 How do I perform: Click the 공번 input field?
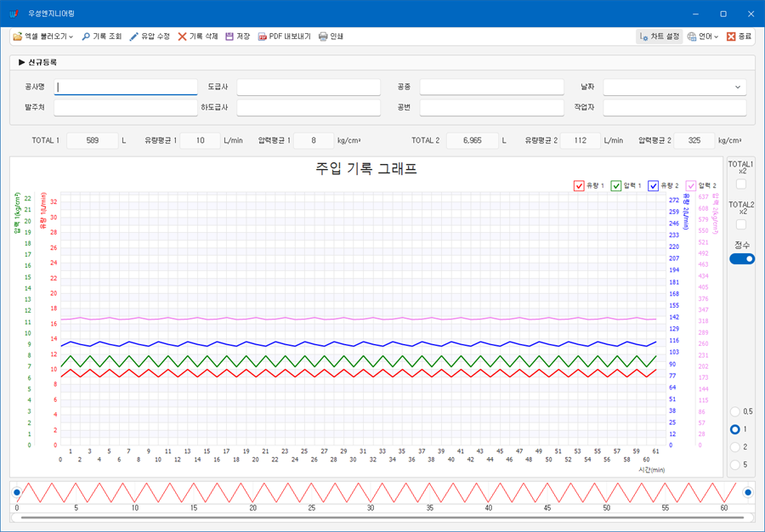492,108
